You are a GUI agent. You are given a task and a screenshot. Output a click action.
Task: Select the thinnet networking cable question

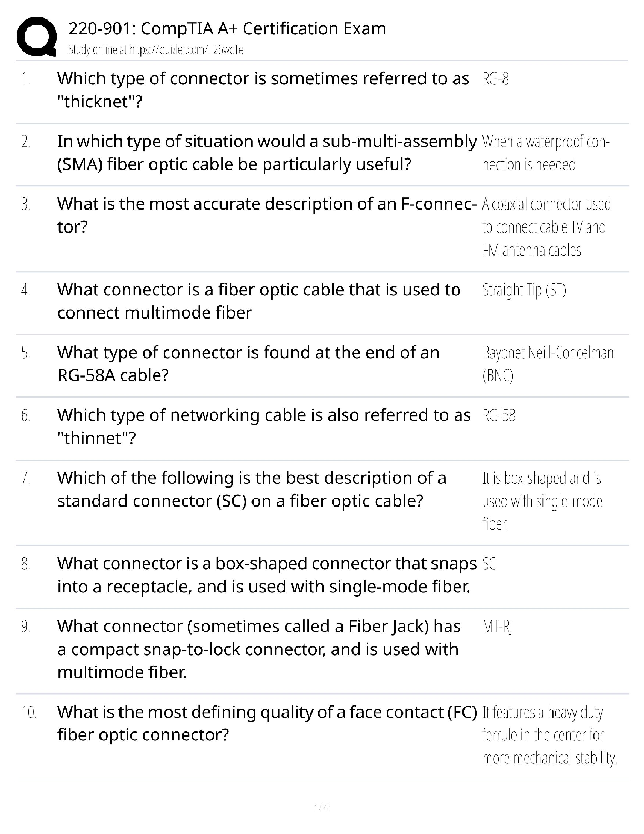pyautogui.click(x=264, y=426)
